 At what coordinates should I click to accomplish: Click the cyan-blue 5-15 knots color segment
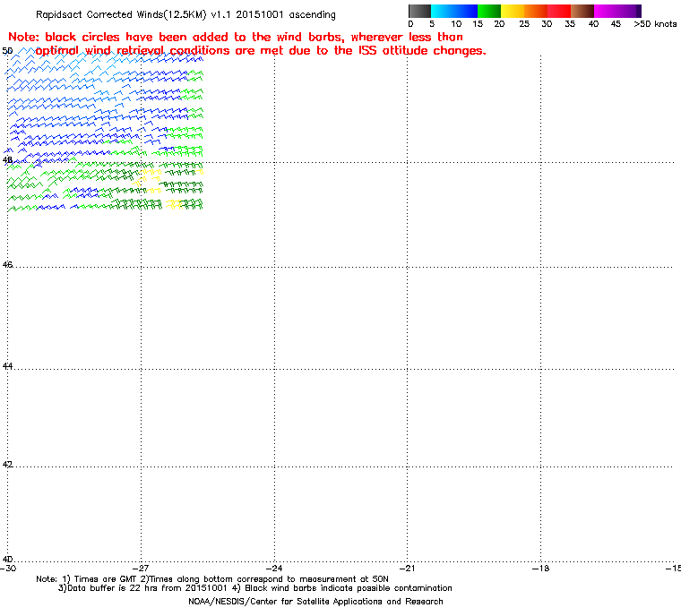coord(454,11)
